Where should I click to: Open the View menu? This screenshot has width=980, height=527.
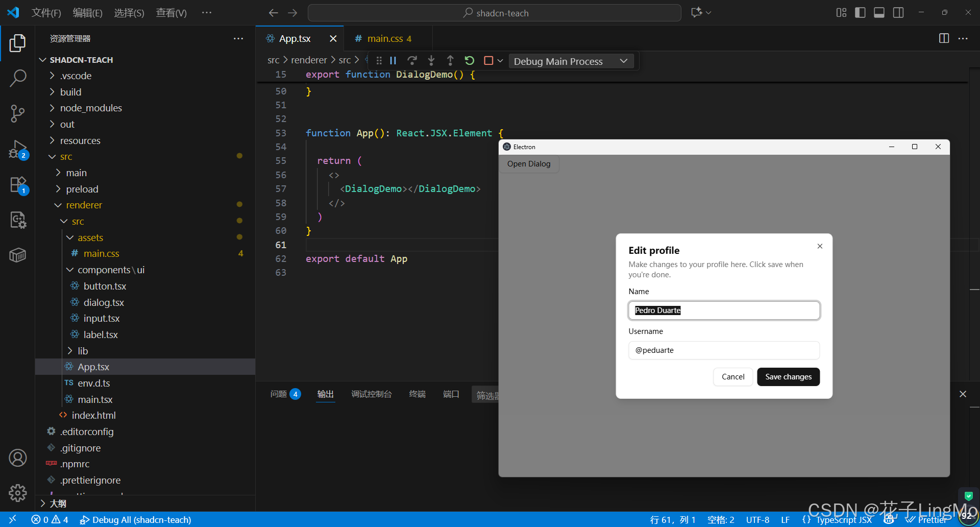click(171, 13)
